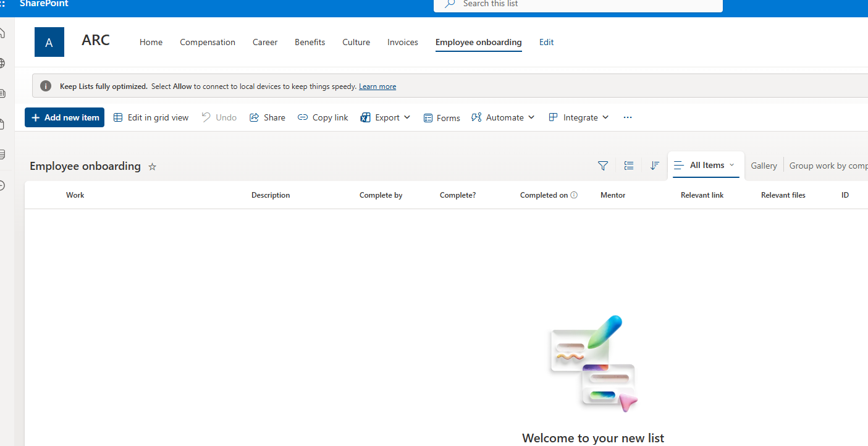Expand the Export dropdown

386,117
